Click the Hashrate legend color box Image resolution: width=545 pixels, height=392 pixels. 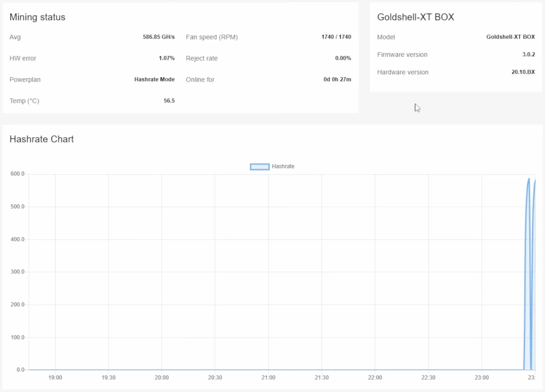tap(259, 167)
